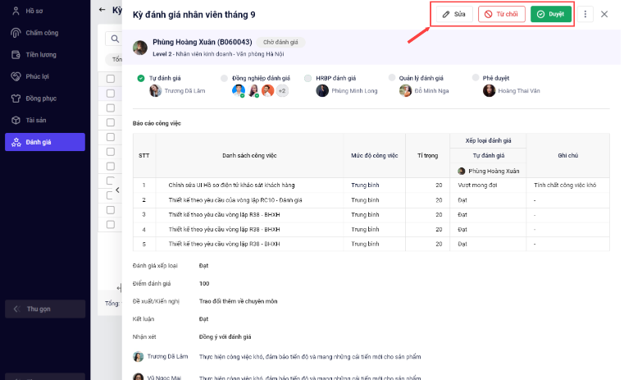624x380 pixels.
Task: Click Phùng Hoàng Xuân's profile avatar
Action: (140, 48)
